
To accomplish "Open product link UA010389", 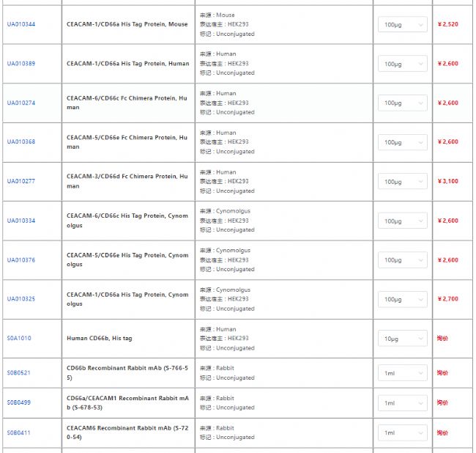I will tap(21, 64).
